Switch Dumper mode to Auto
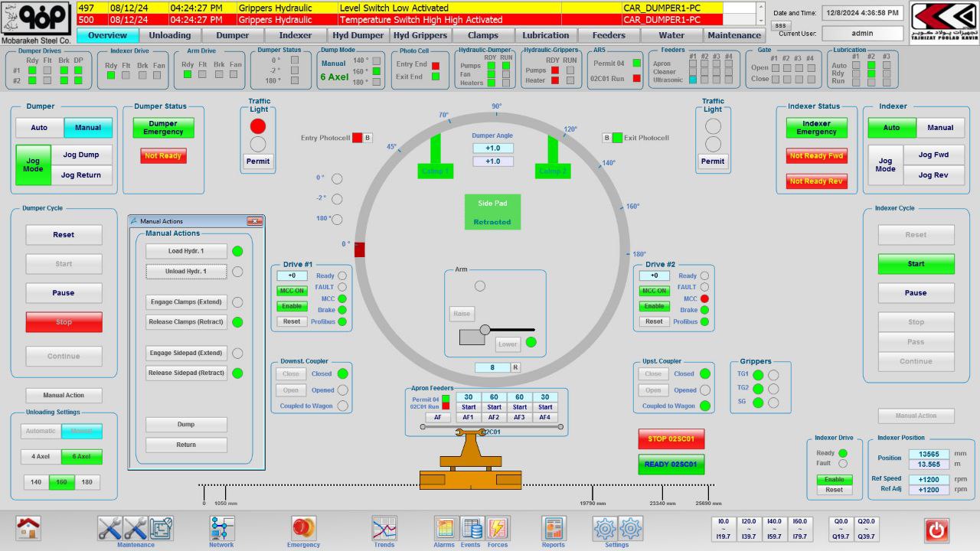Screen dimensions: 980x551 pos(39,128)
